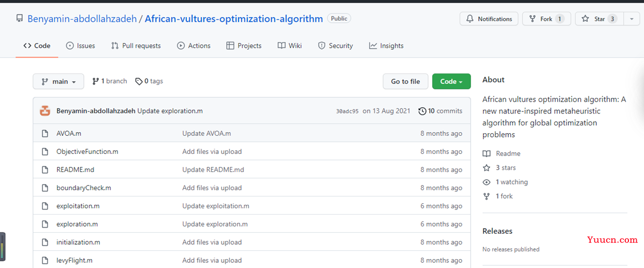
Task: Open the Security tab
Action: point(335,46)
